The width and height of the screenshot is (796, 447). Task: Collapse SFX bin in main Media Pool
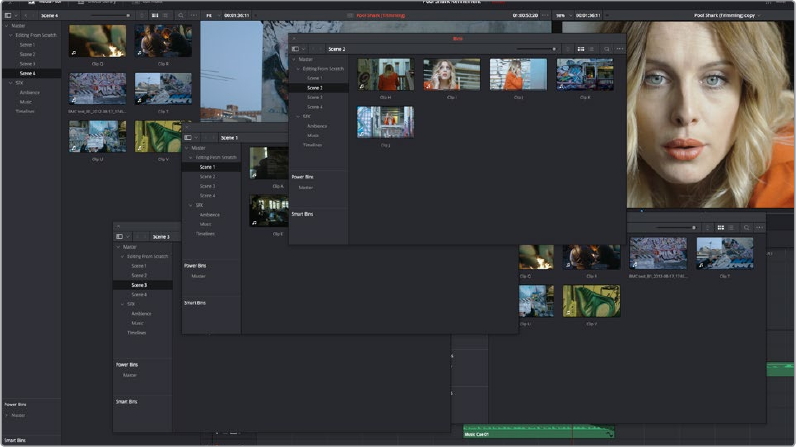click(11, 83)
